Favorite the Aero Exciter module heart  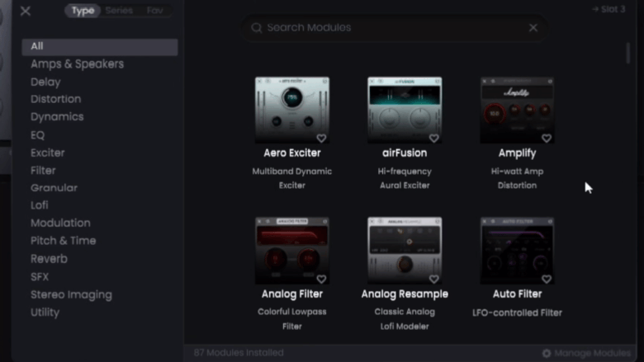pos(321,139)
